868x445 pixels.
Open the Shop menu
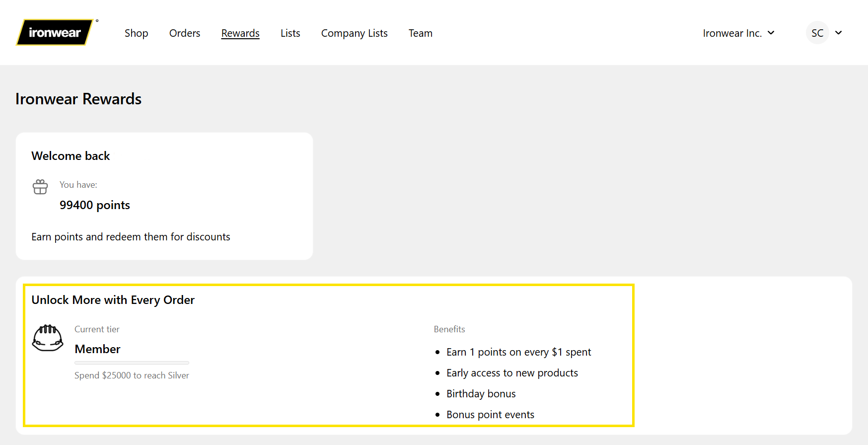pos(136,33)
